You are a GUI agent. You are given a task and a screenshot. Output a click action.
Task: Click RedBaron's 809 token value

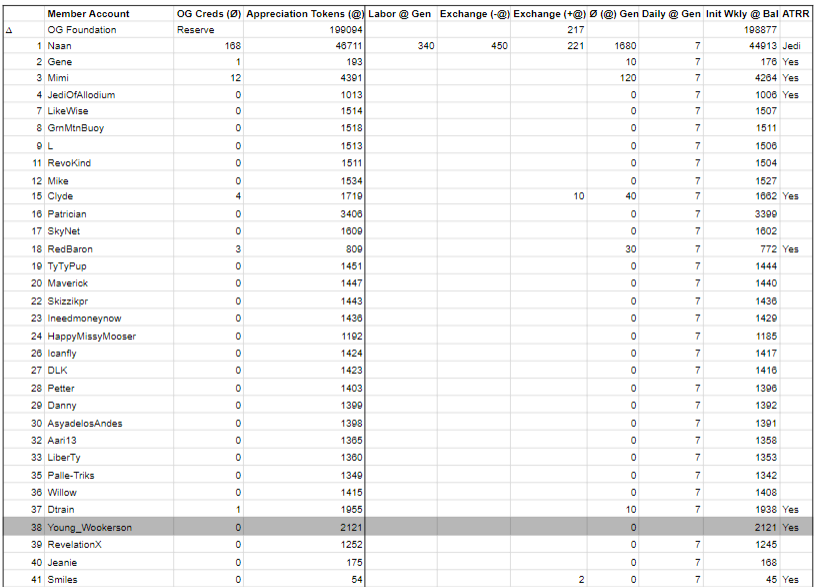[354, 249]
